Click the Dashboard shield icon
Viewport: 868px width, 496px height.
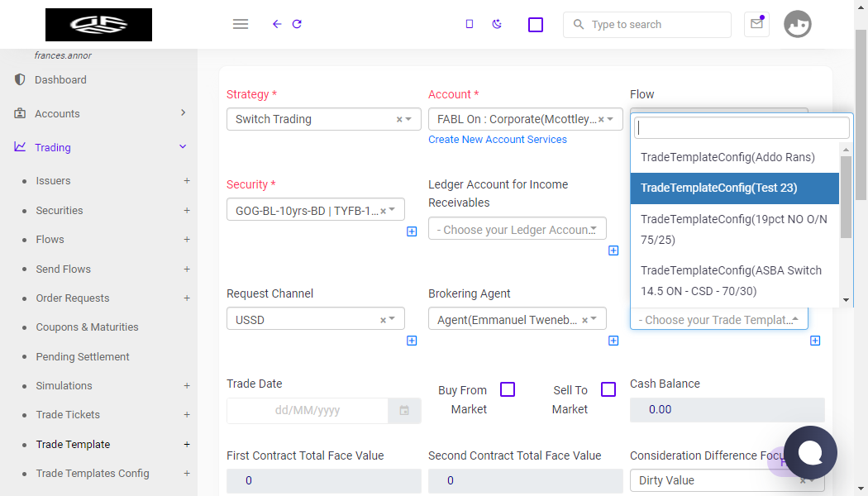point(20,79)
